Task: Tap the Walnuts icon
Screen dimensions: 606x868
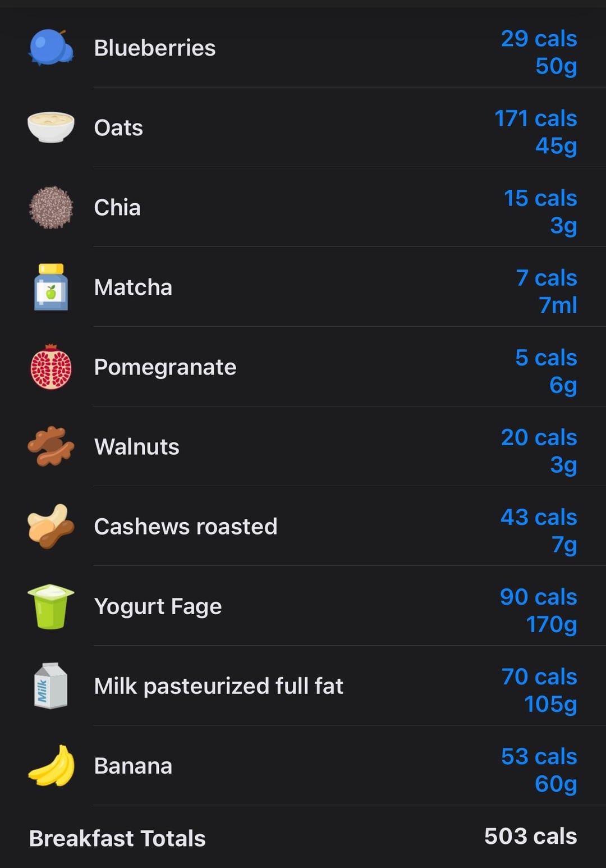Action: [x=50, y=446]
